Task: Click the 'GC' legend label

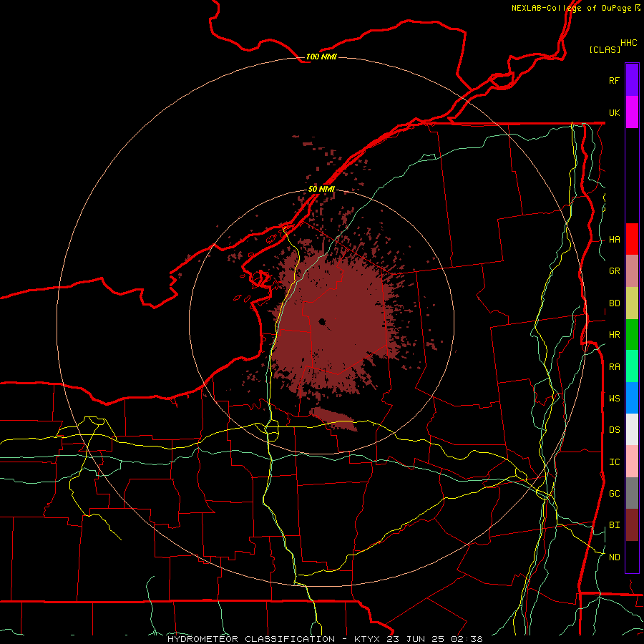Action: [x=615, y=494]
